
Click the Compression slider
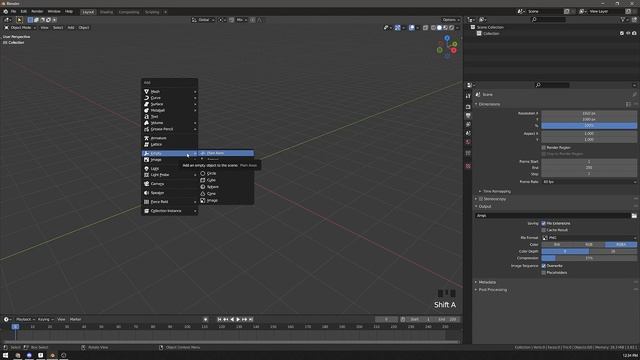tap(589, 258)
